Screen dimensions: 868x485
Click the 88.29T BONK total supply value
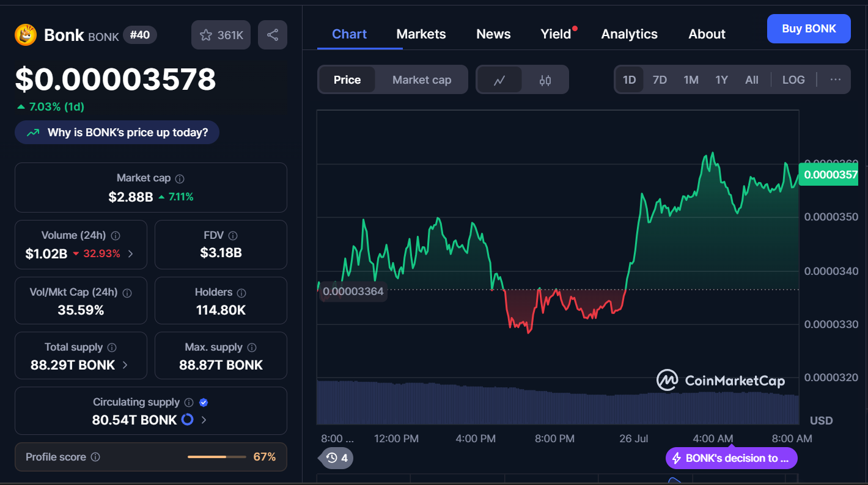tap(73, 365)
